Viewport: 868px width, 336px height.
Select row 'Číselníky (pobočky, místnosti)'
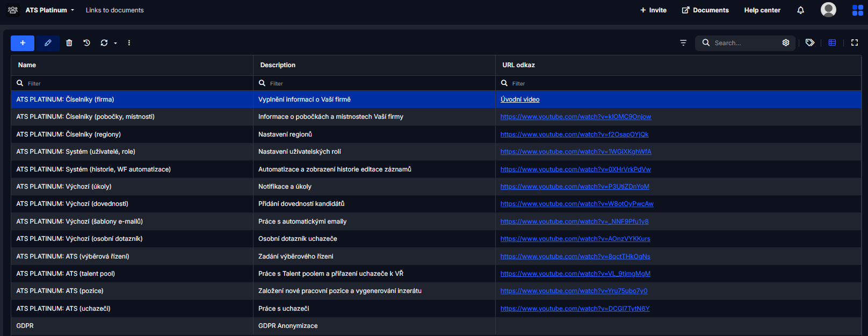click(x=436, y=117)
